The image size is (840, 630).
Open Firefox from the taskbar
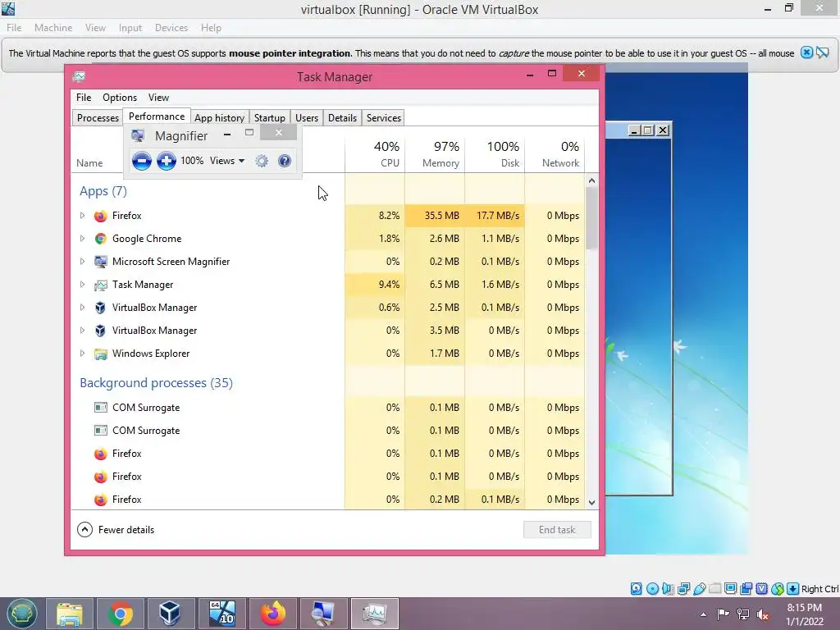272,614
